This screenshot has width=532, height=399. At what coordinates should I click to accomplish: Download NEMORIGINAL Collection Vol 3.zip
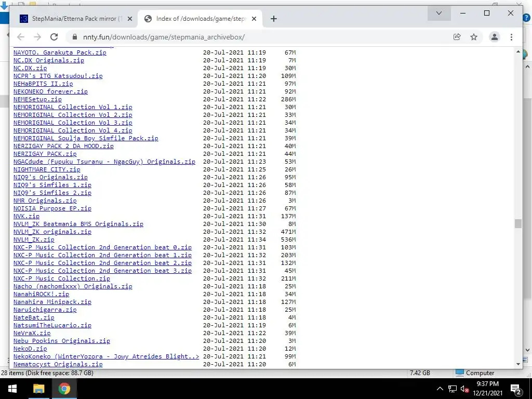(x=73, y=123)
